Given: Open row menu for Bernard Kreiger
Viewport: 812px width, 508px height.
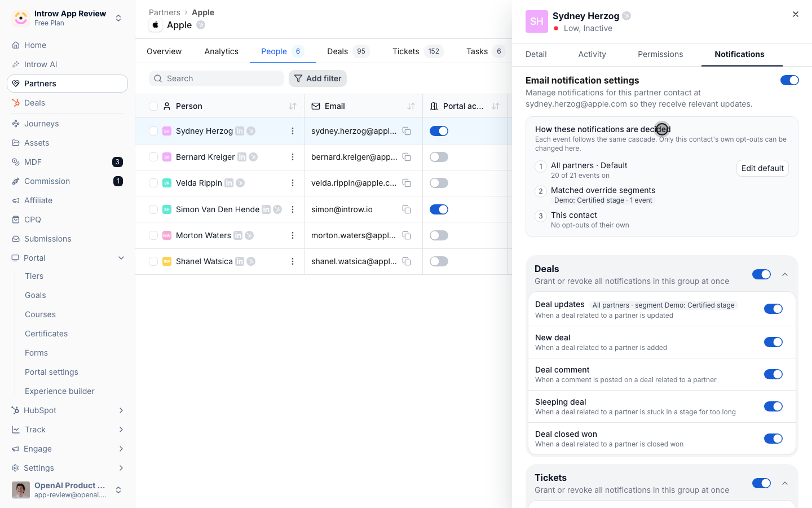Looking at the screenshot, I should pos(293,157).
